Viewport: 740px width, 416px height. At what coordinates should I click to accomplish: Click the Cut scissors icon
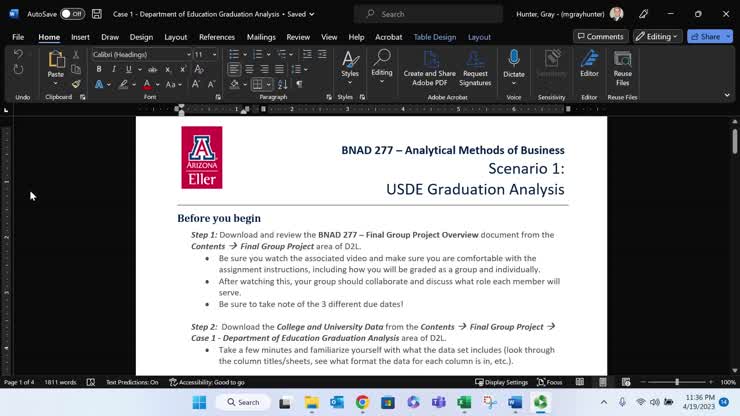pyautogui.click(x=76, y=55)
